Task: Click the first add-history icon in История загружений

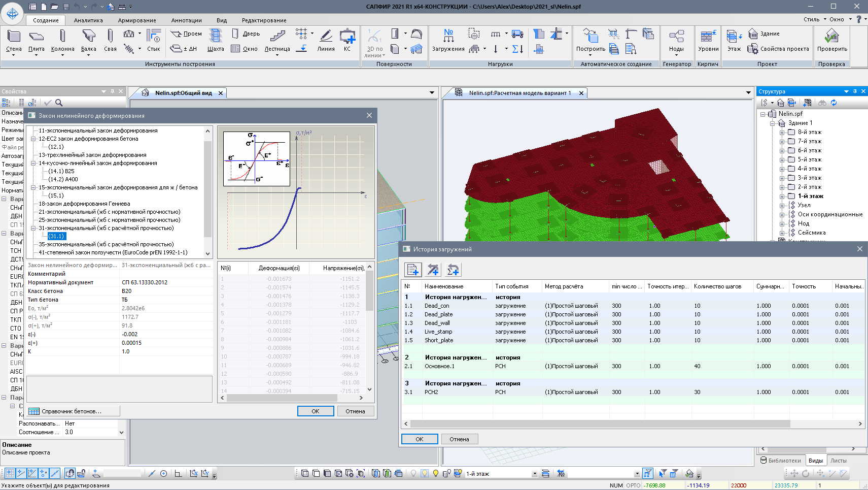Action: [x=413, y=270]
